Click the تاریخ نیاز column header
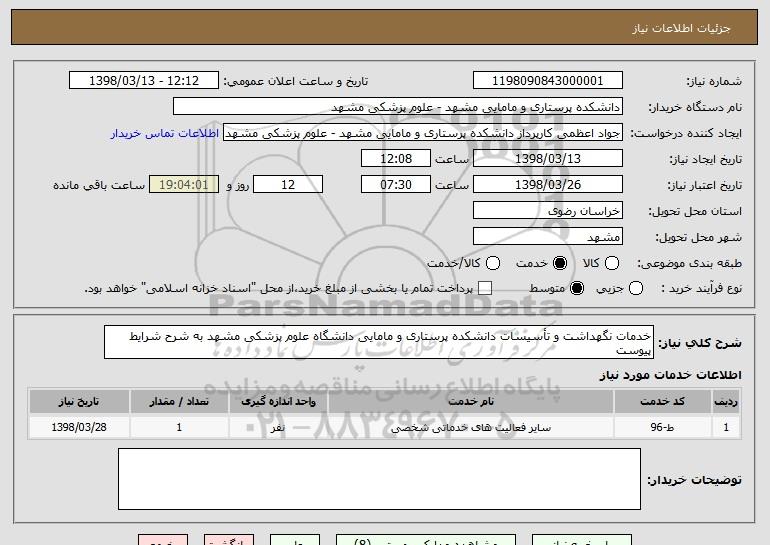 click(79, 402)
